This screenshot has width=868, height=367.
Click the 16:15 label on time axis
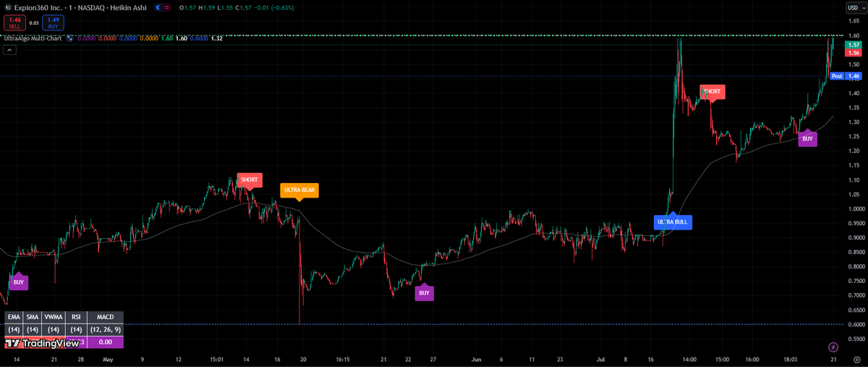(x=343, y=359)
